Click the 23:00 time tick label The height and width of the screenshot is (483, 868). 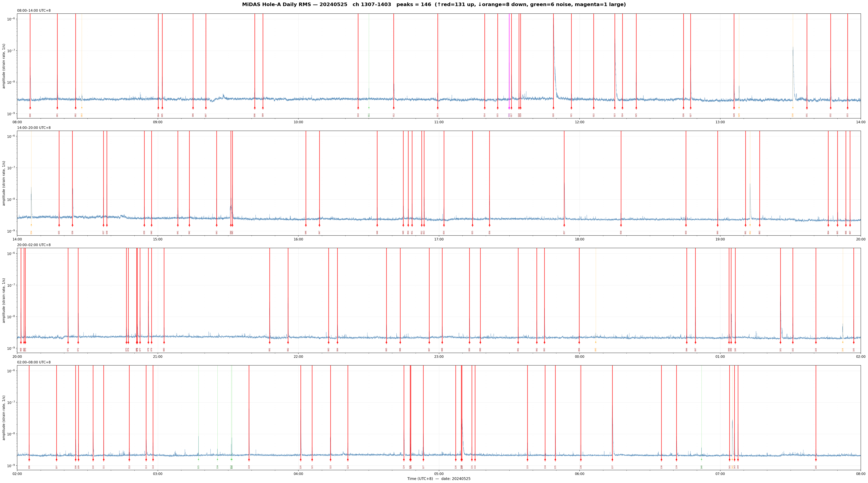click(439, 356)
